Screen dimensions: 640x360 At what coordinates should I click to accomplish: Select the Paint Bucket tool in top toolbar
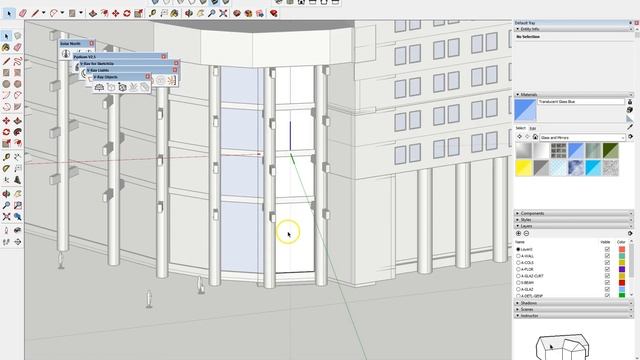click(x=175, y=13)
